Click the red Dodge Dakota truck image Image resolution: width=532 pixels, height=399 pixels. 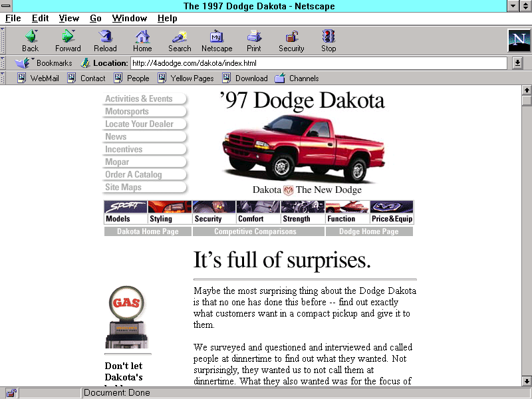click(x=303, y=146)
